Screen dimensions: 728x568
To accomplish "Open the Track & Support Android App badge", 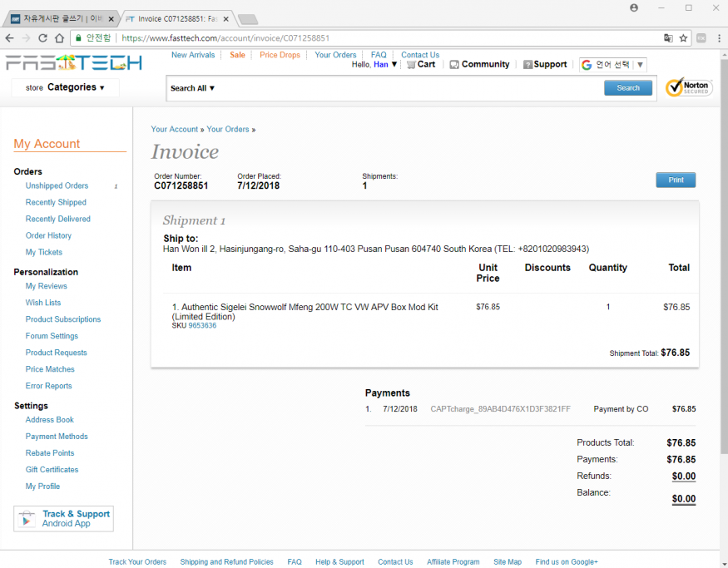I will tap(64, 518).
